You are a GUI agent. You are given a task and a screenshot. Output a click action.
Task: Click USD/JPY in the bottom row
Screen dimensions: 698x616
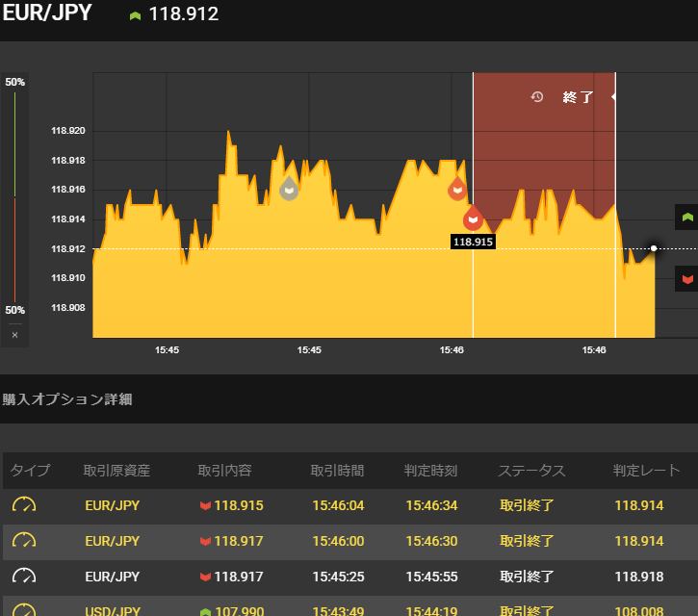113,610
